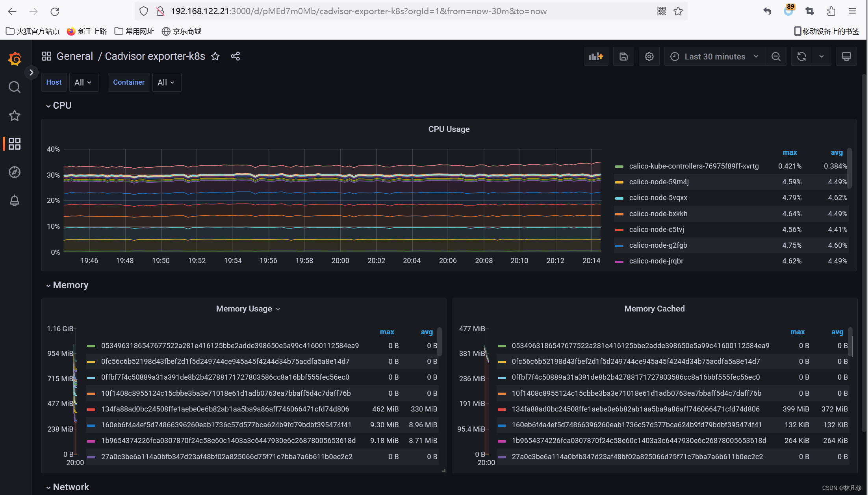This screenshot has width=868, height=495.
Task: Open the Memory Cached panel title
Action: 655,309
